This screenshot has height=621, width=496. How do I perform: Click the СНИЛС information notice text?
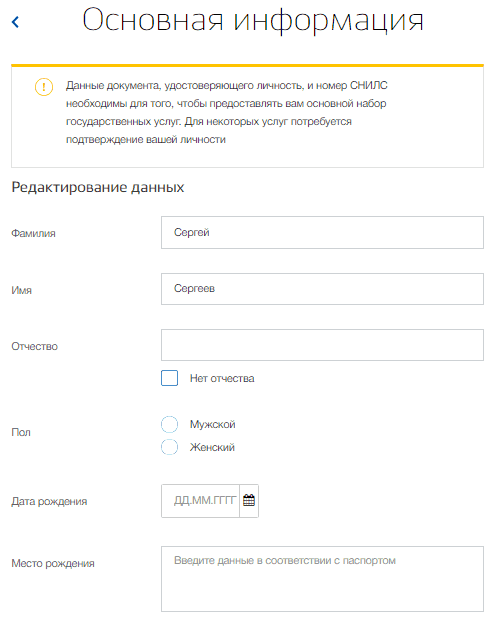tap(227, 112)
